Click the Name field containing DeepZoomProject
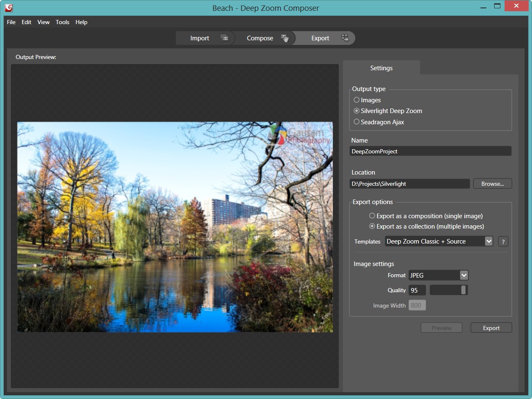 pos(431,151)
